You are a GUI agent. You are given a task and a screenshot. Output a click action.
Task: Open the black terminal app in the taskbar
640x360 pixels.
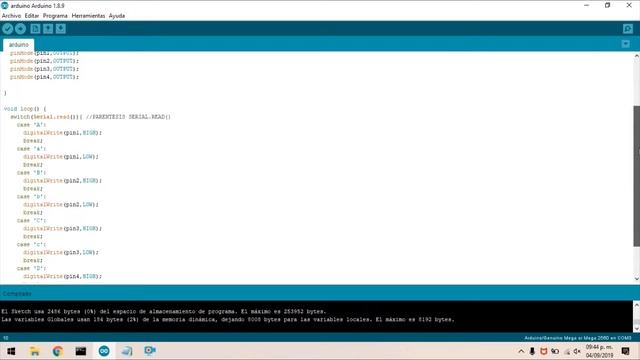81,351
